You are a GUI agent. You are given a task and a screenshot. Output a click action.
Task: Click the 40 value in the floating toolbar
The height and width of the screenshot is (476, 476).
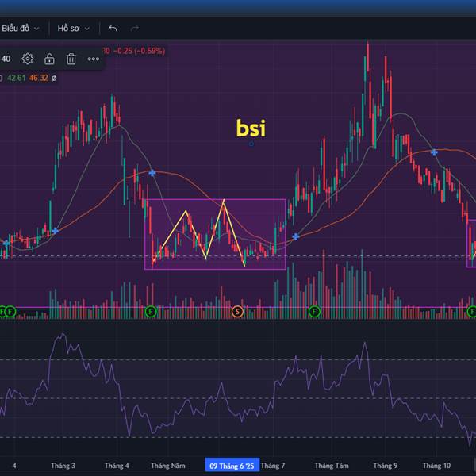(6, 59)
